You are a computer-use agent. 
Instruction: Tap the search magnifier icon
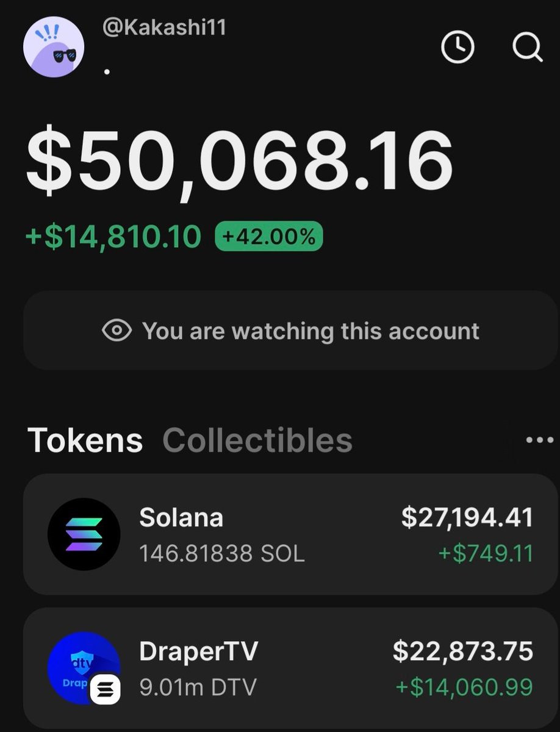tap(526, 46)
